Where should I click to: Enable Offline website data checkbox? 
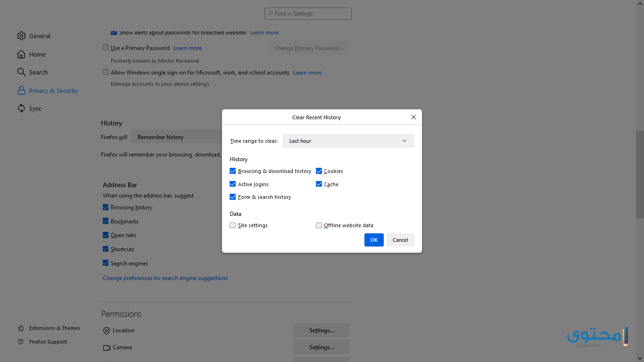[319, 225]
